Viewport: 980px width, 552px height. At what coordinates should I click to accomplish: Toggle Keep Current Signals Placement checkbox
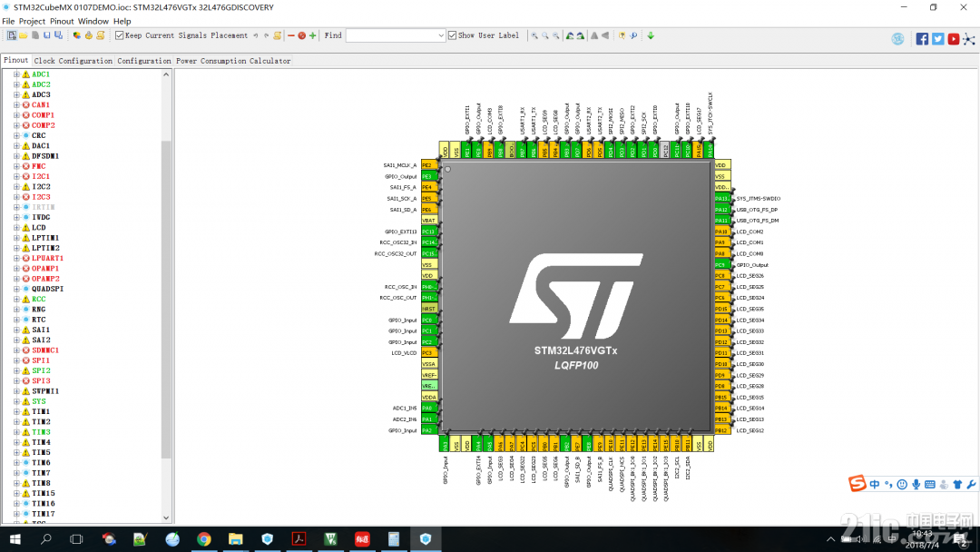120,35
